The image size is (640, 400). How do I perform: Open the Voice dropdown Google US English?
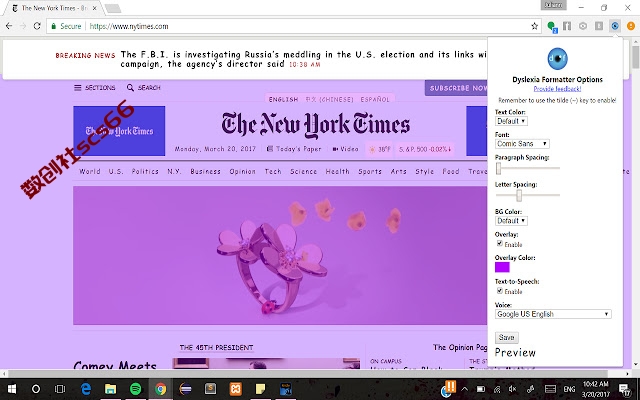point(553,314)
